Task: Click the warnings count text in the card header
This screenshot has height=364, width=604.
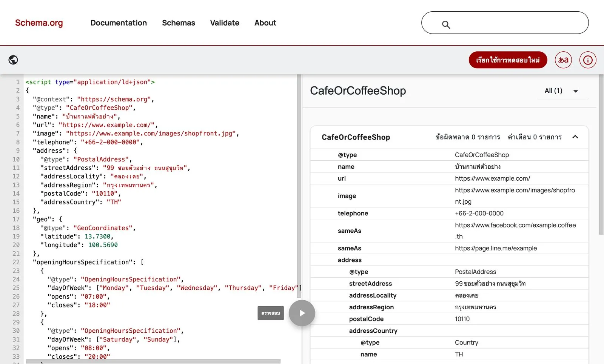Action: (x=535, y=137)
